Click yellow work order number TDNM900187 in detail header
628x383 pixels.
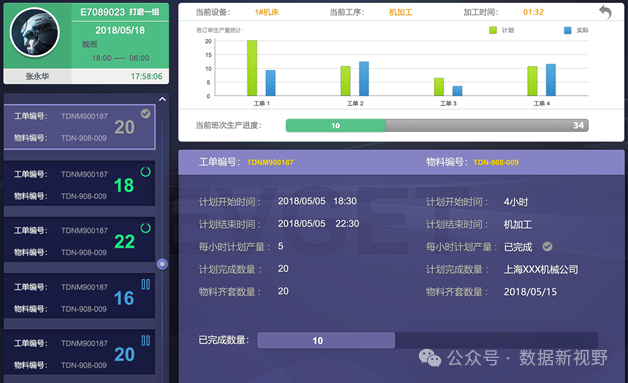[x=270, y=162]
